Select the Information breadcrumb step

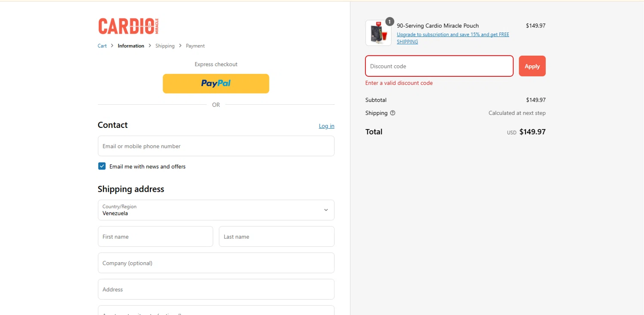tap(131, 46)
